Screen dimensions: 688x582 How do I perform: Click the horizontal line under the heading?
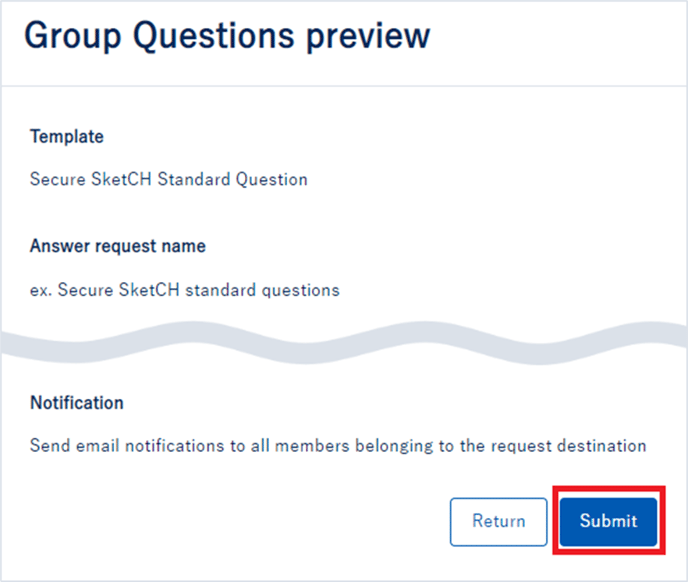(x=344, y=86)
